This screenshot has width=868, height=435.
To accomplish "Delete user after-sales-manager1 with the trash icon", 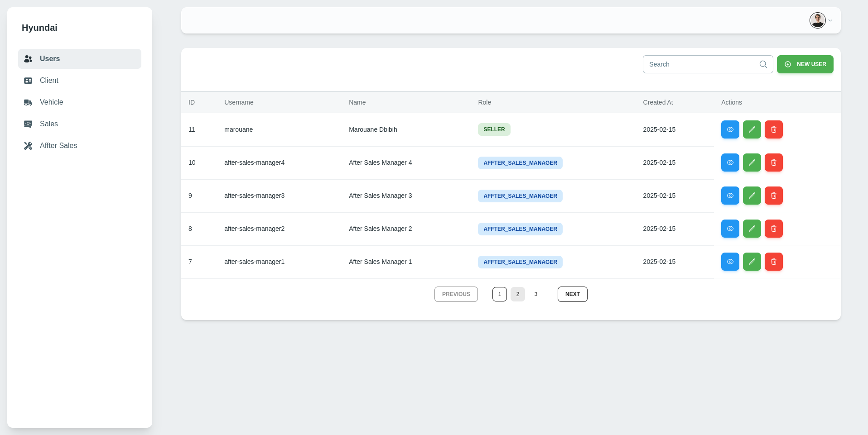I will point(773,262).
